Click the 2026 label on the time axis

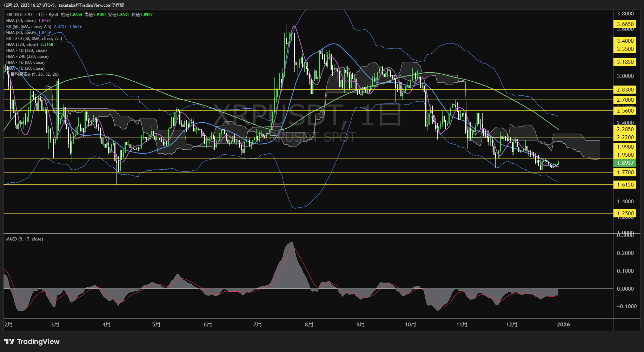coord(564,324)
